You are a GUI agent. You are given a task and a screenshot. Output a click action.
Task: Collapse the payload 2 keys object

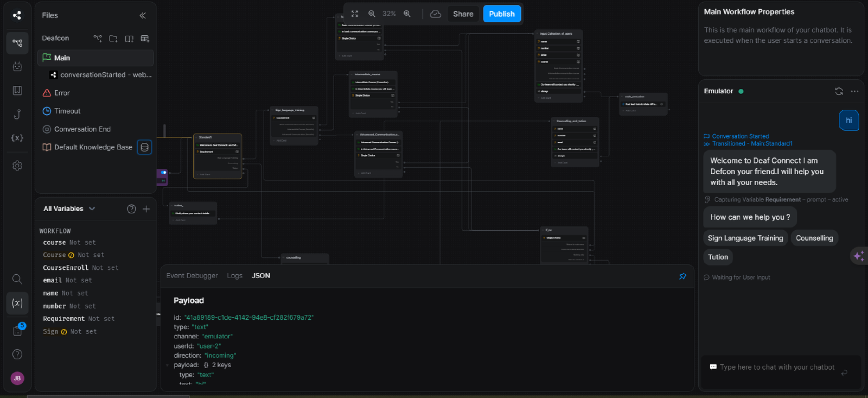167,365
